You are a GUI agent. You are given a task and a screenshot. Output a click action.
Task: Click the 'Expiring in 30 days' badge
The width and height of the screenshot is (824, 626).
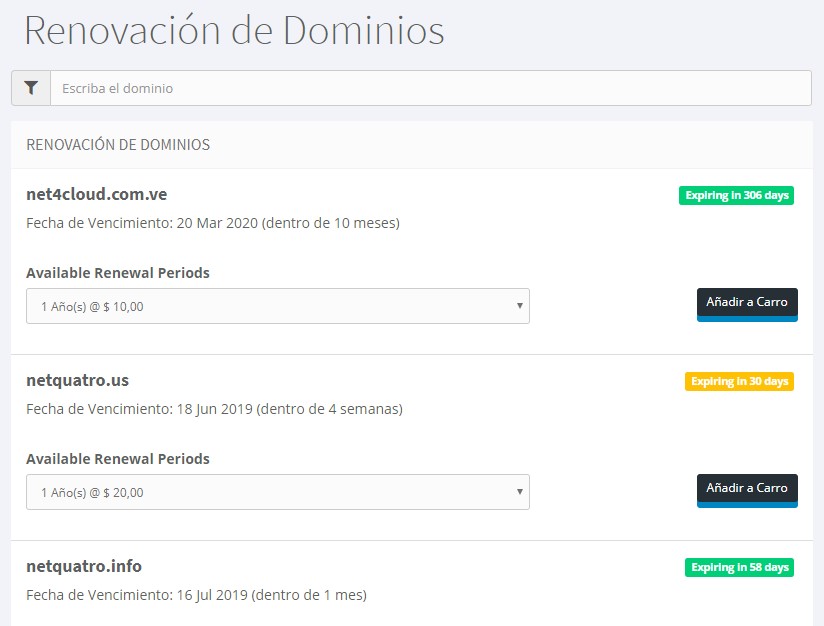tap(739, 382)
